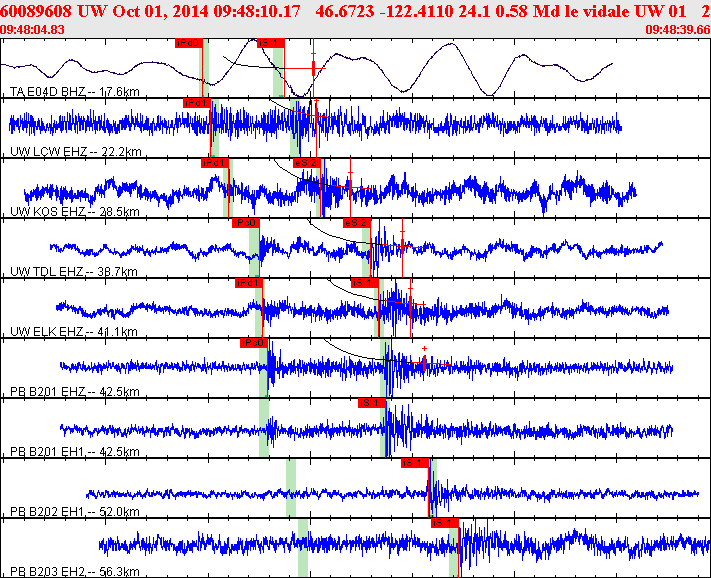The height and width of the screenshot is (578, 711).
Task: Select the iPd1 pick on UW ELK trace
Action: (x=249, y=283)
